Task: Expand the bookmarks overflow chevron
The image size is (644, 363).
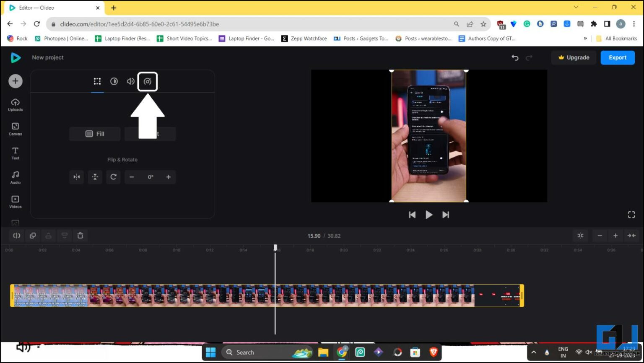Action: click(585, 38)
